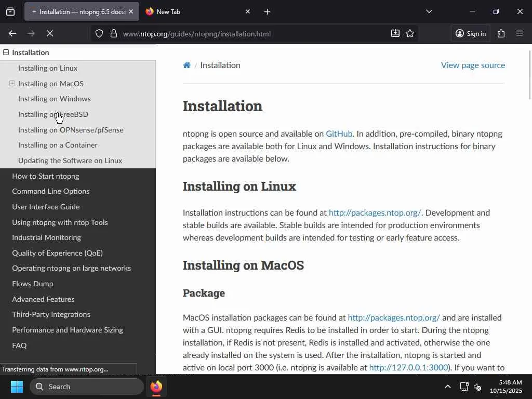This screenshot has width=532, height=399.
Task: Open the list all tabs dropdown
Action: coord(429,11)
